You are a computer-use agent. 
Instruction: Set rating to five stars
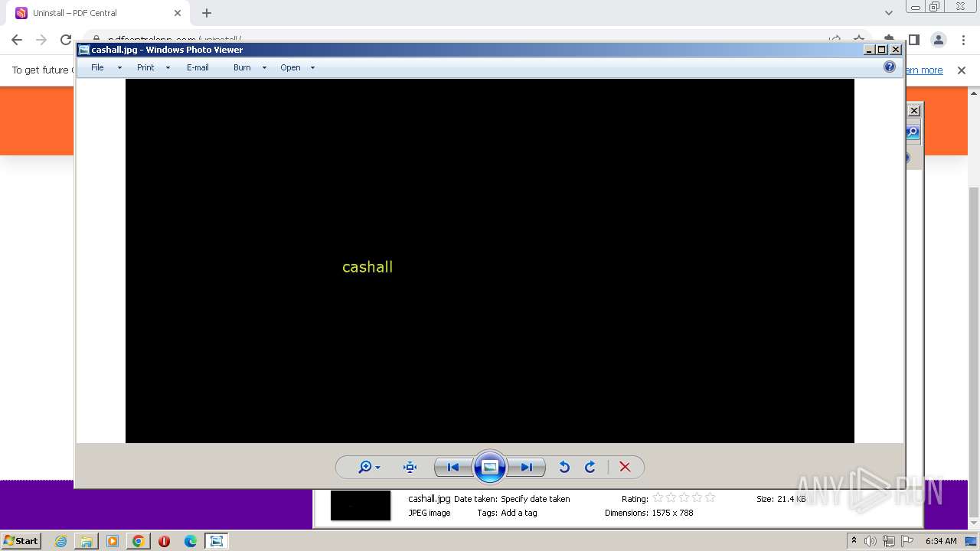[710, 497]
